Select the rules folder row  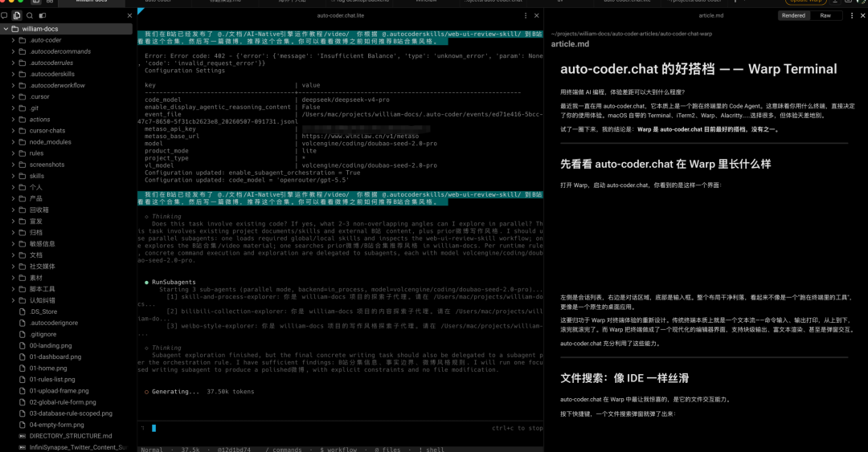pos(67,153)
